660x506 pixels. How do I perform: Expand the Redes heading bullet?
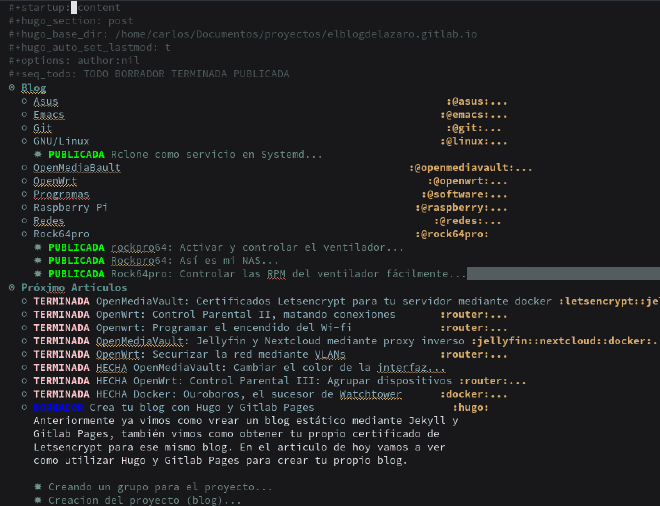(24, 221)
